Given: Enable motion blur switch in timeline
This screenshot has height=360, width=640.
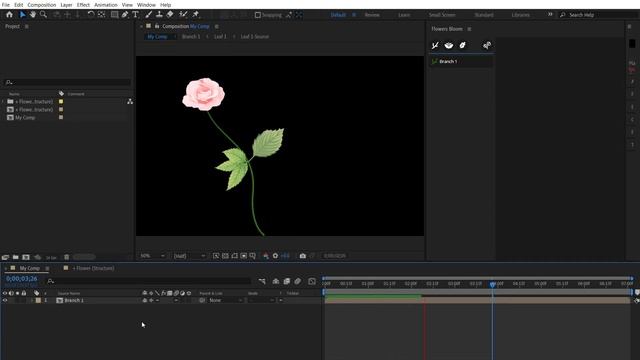Looking at the screenshot, I should pos(298,281).
